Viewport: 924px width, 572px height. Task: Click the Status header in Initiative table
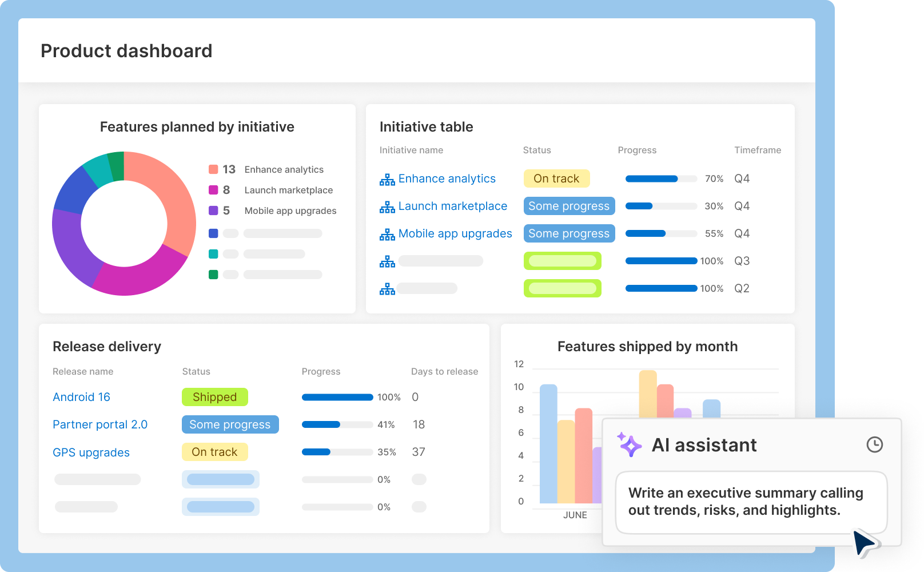click(x=537, y=150)
